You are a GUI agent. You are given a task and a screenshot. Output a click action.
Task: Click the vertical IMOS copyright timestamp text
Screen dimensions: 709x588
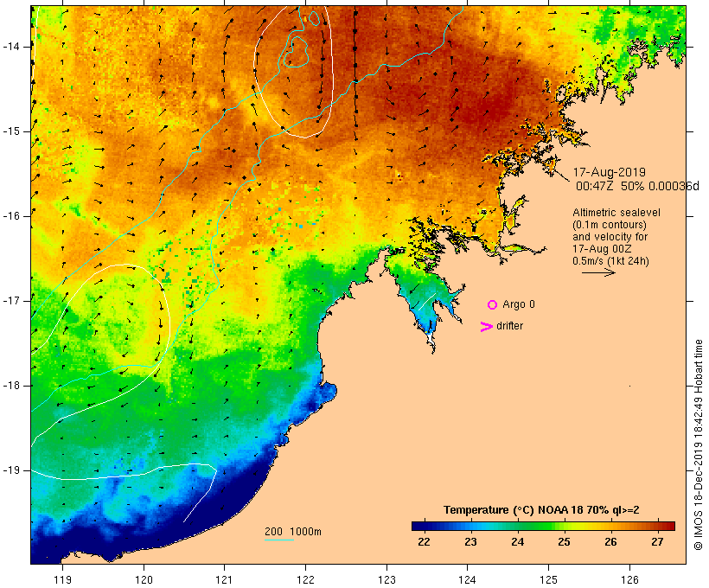[x=698, y=444]
